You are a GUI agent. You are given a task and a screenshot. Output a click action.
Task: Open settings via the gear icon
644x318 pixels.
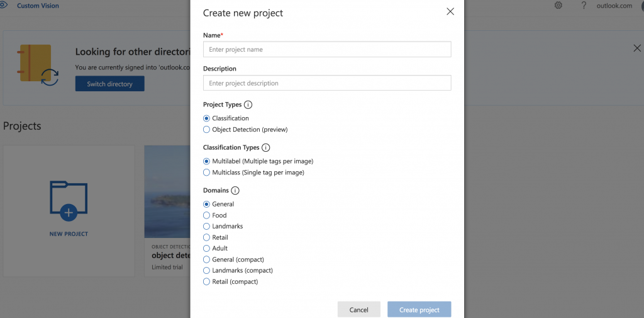(558, 6)
